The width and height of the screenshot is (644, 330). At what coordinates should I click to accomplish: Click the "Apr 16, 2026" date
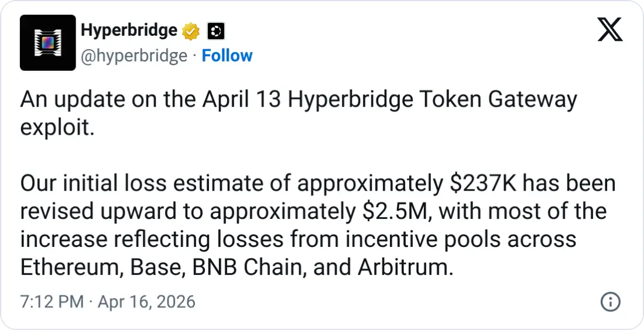tap(146, 302)
